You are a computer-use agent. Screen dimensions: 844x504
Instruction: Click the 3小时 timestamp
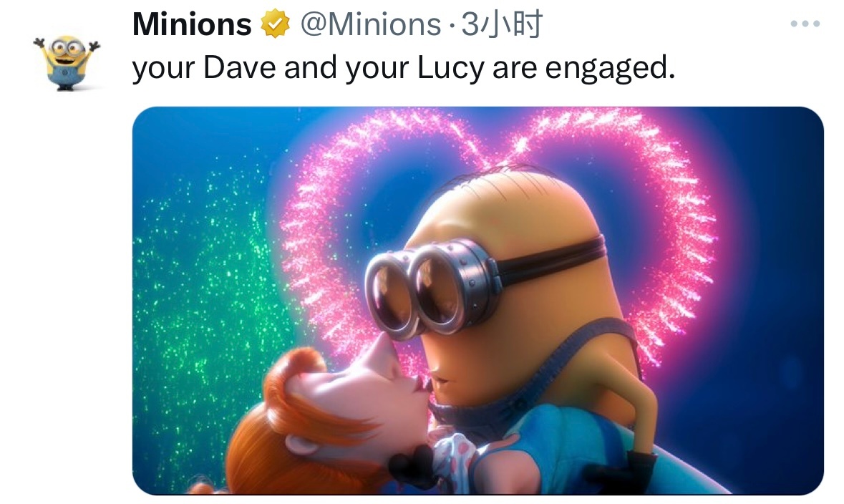point(502,24)
